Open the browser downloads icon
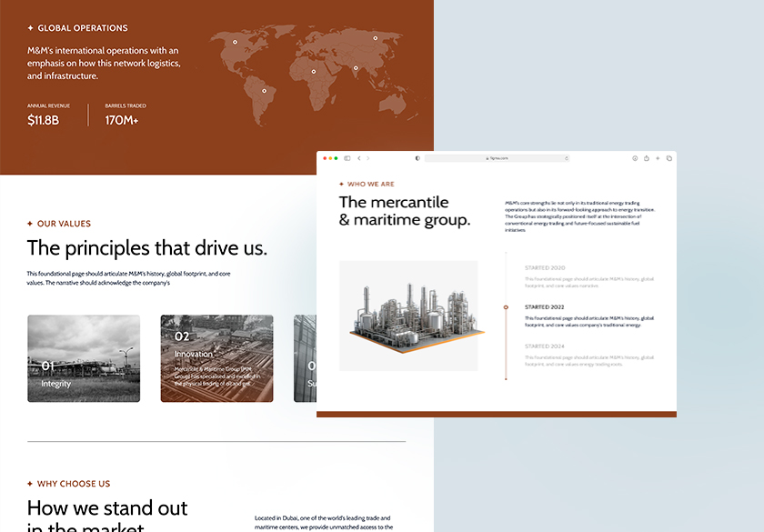The height and width of the screenshot is (532, 764). (635, 158)
